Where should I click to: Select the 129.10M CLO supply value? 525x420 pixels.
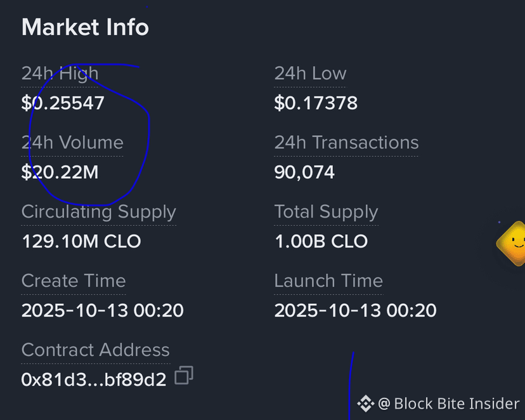tap(81, 241)
